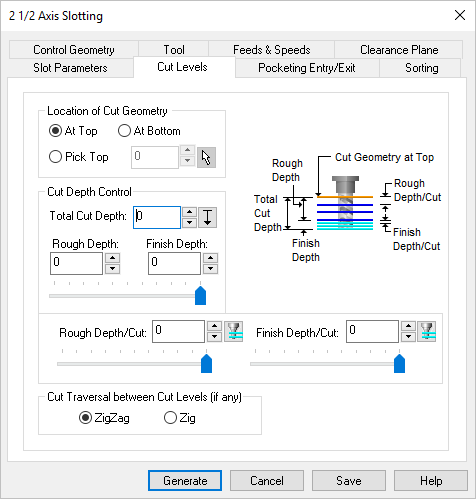476x499 pixels.
Task: Increase Rough Depth/Cut with up arrow
Action: click(x=214, y=326)
